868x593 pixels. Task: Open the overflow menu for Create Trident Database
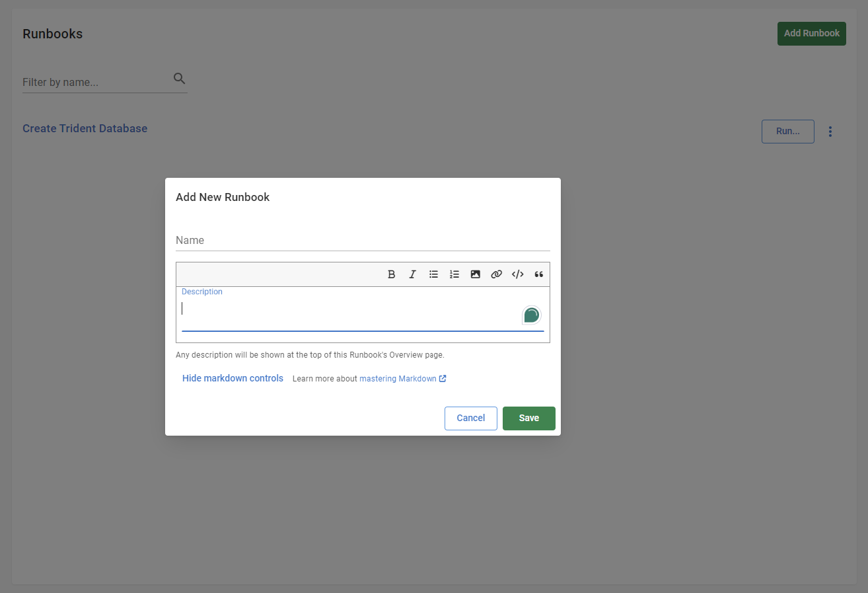pos(830,131)
